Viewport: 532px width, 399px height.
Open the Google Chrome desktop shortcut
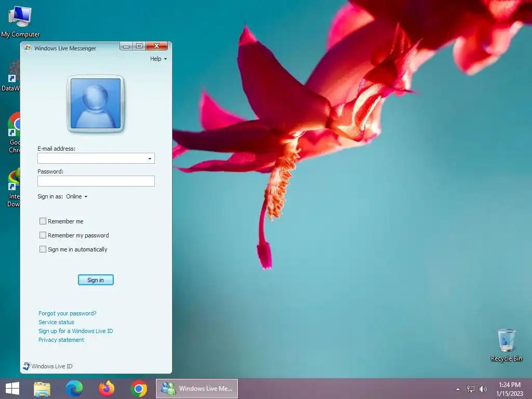(x=14, y=132)
